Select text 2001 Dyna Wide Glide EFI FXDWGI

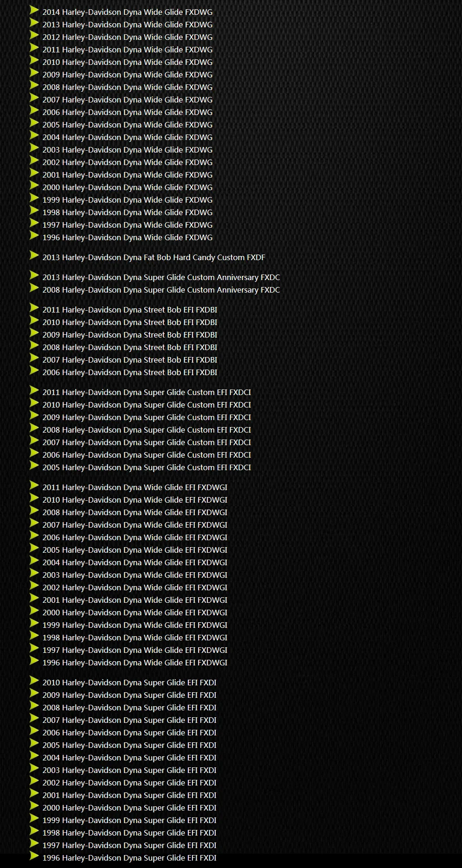pyautogui.click(x=135, y=600)
